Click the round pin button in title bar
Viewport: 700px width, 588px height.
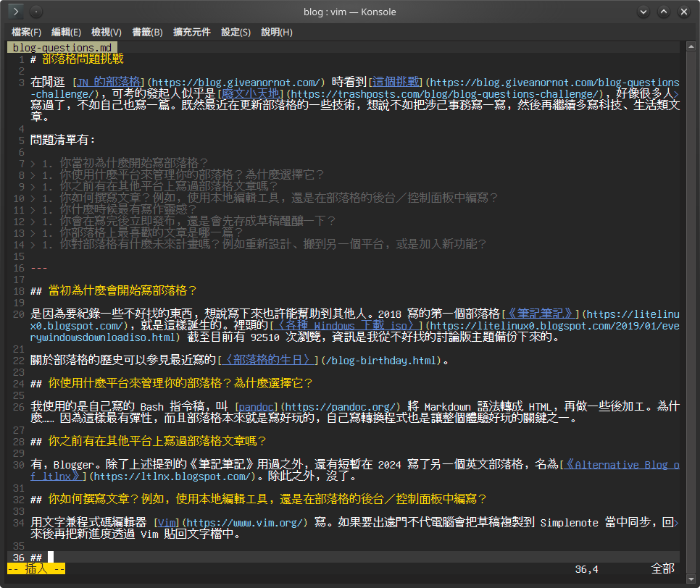click(x=36, y=12)
